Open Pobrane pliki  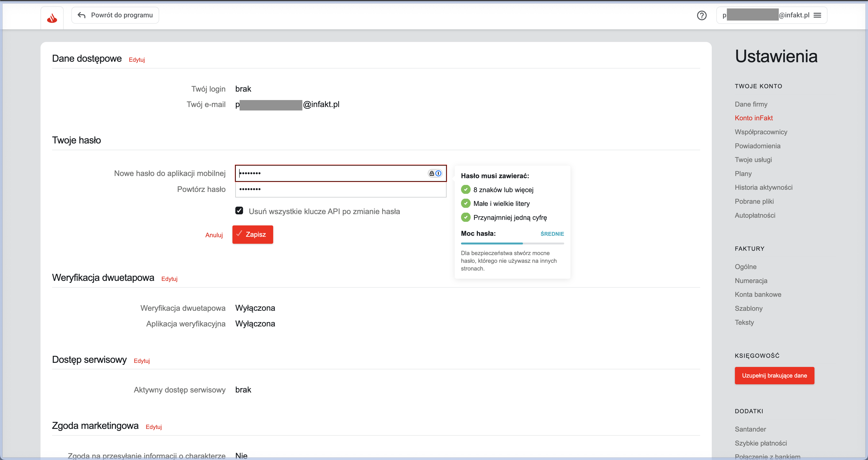click(x=754, y=201)
